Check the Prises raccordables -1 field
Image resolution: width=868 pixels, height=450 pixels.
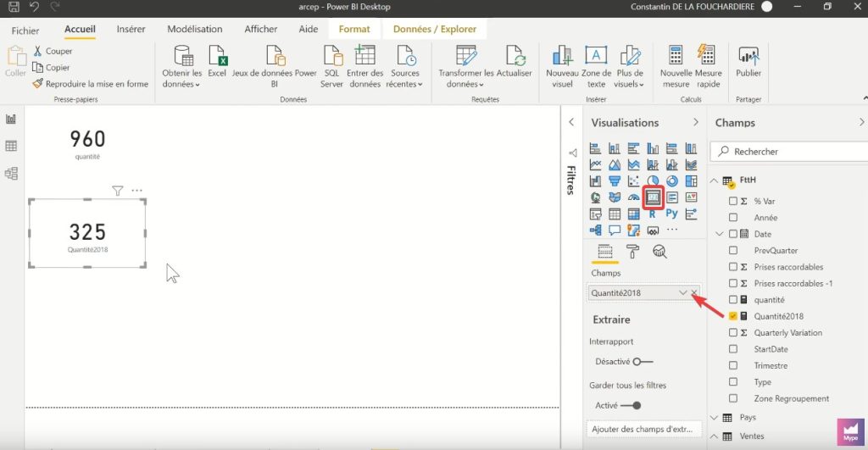click(x=733, y=283)
